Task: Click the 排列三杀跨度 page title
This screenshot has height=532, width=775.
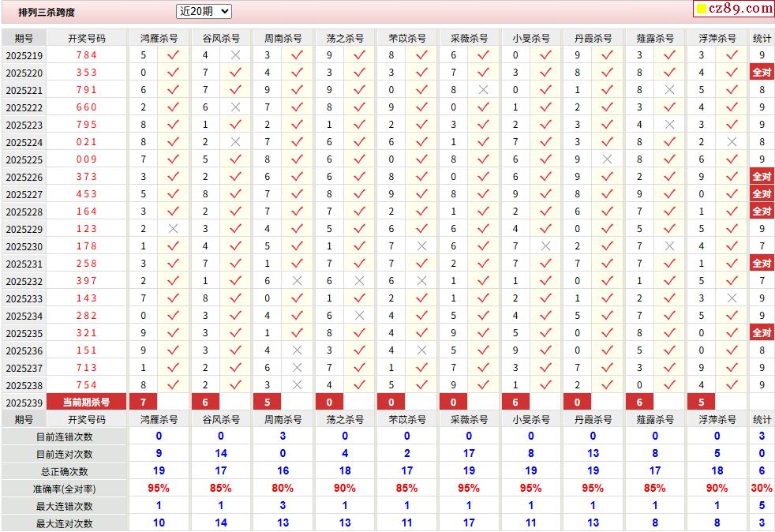Action: point(47,13)
